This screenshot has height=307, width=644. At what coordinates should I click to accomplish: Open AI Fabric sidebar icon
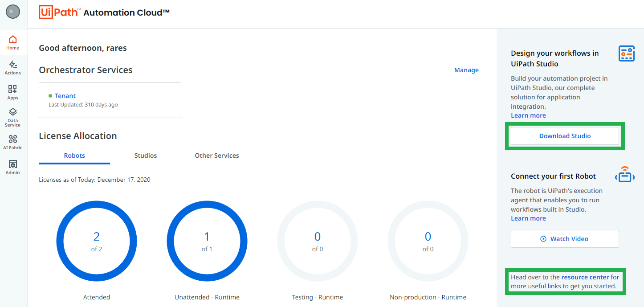[x=13, y=142]
